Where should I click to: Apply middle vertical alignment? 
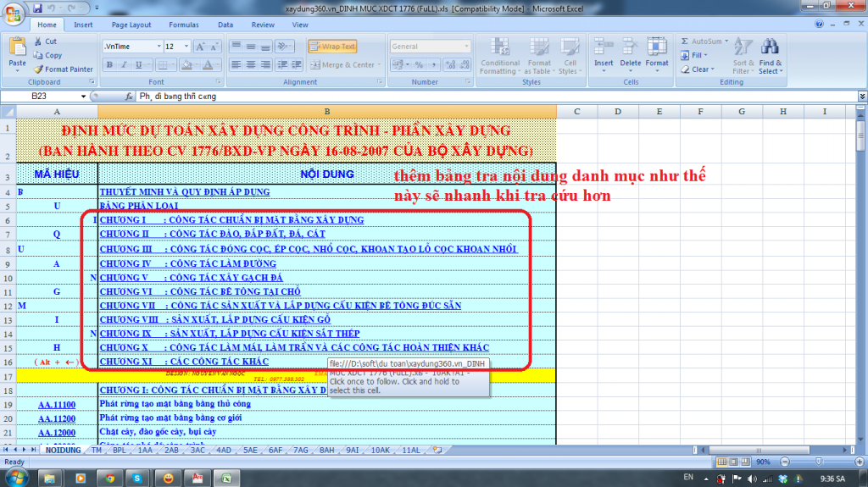click(x=251, y=46)
